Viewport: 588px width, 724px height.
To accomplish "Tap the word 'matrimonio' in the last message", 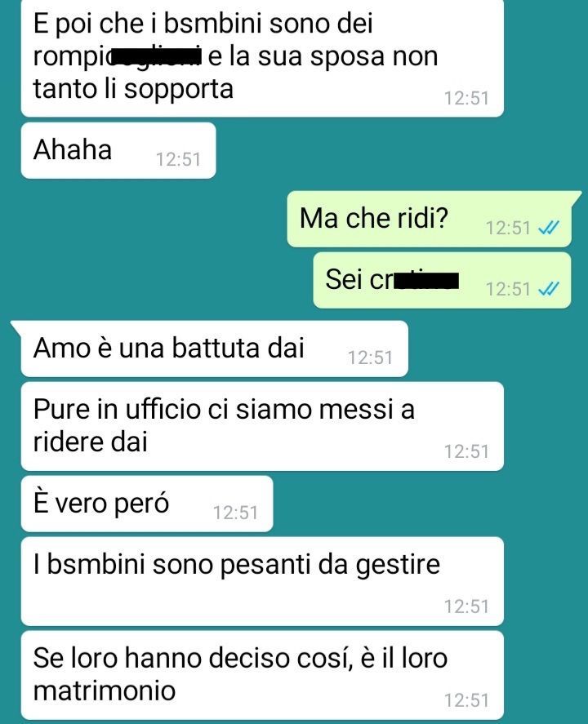I will pyautogui.click(x=105, y=691).
